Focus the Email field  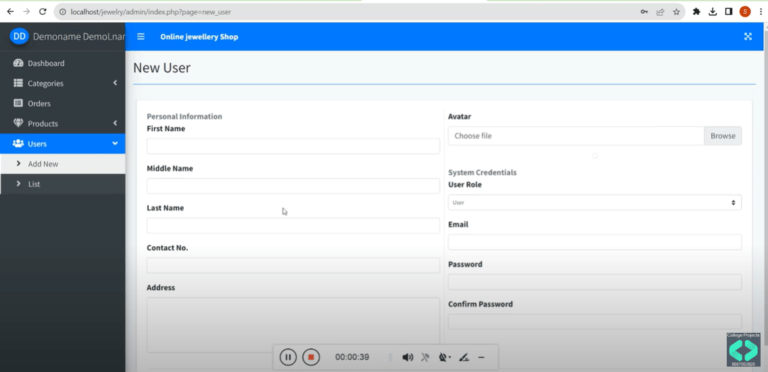tap(595, 242)
